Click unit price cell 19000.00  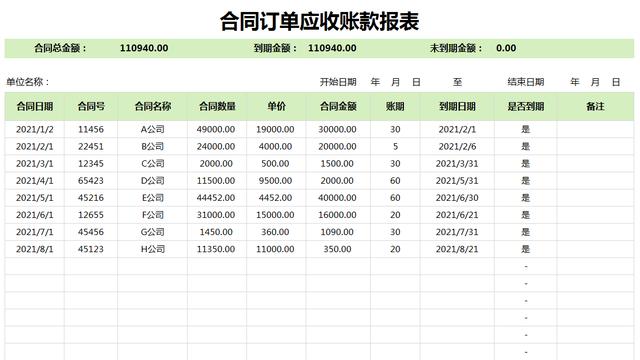[x=275, y=129]
